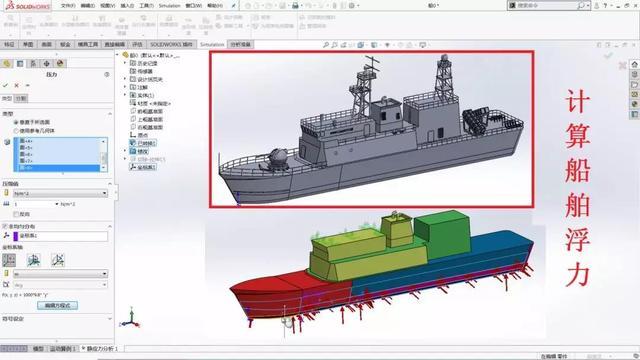Open the DisplayManager appearance sphere tab
Image resolution: width=640 pixels, height=360 pixels.
60,63
